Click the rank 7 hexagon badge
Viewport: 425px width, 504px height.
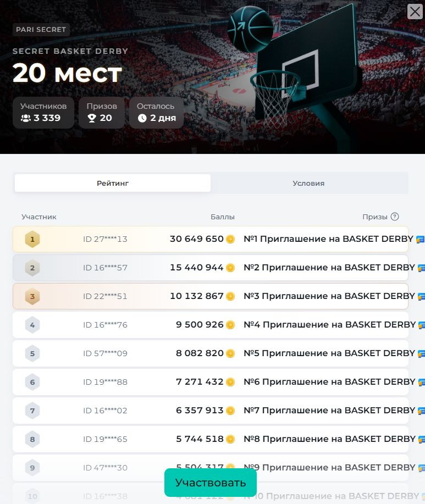(32, 411)
